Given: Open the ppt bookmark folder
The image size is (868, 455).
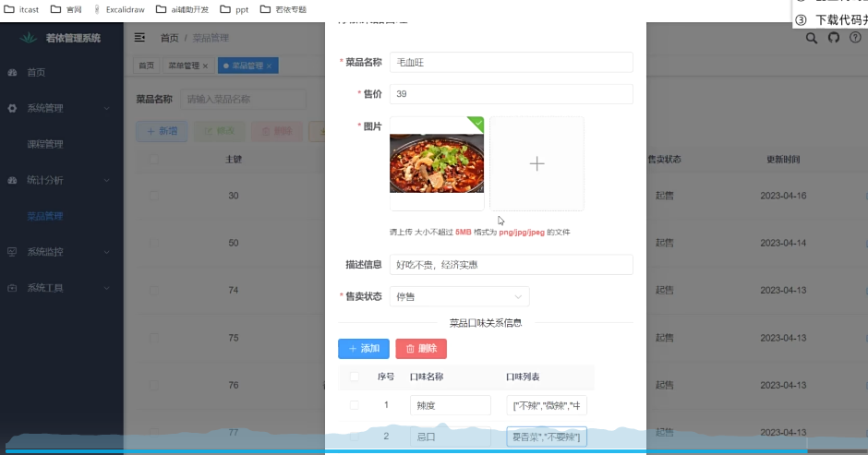Looking at the screenshot, I should [235, 9].
